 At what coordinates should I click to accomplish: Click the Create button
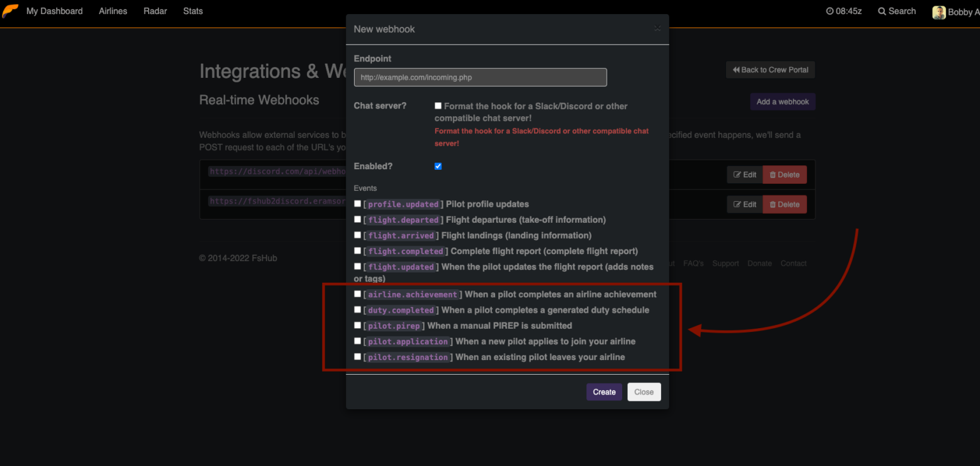604,391
